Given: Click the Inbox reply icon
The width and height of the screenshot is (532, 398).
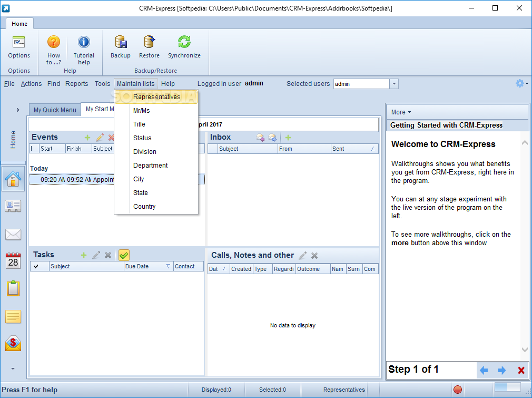Looking at the screenshot, I should coord(260,138).
